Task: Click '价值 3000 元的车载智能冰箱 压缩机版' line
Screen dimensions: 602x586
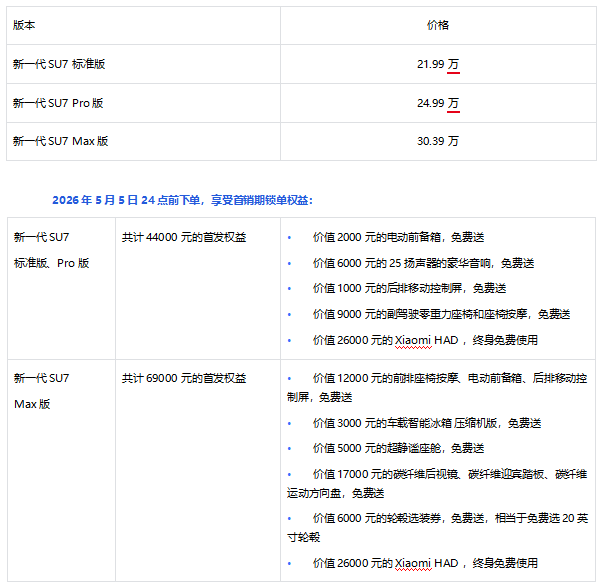Action: coord(427,423)
